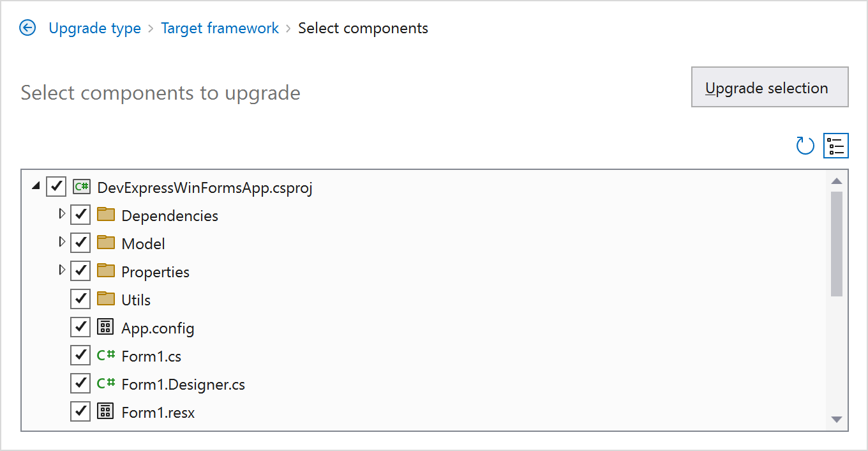
Task: Expand the Dependencies tree node
Action: (x=62, y=215)
